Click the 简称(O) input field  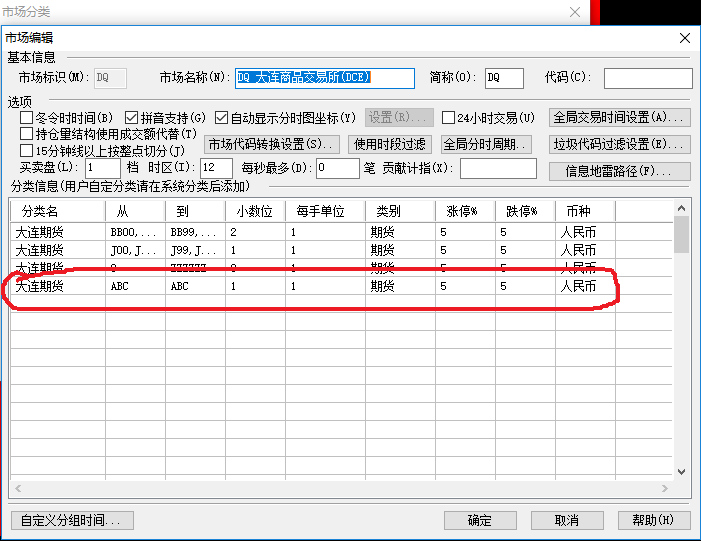pos(504,78)
